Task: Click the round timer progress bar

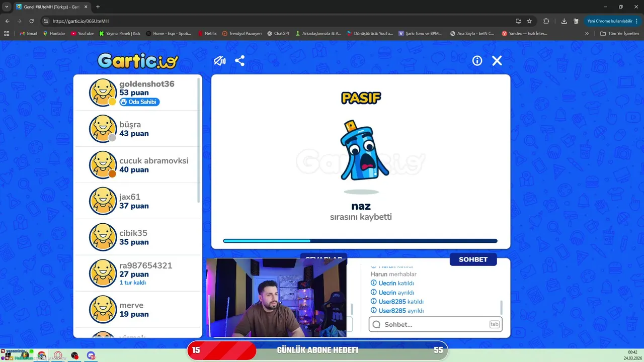Action: [x=360, y=241]
